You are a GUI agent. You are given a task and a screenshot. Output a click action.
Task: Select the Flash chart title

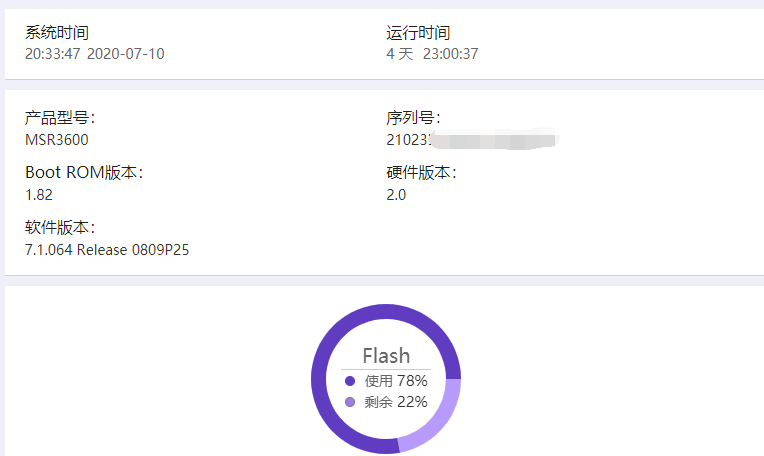coord(386,355)
